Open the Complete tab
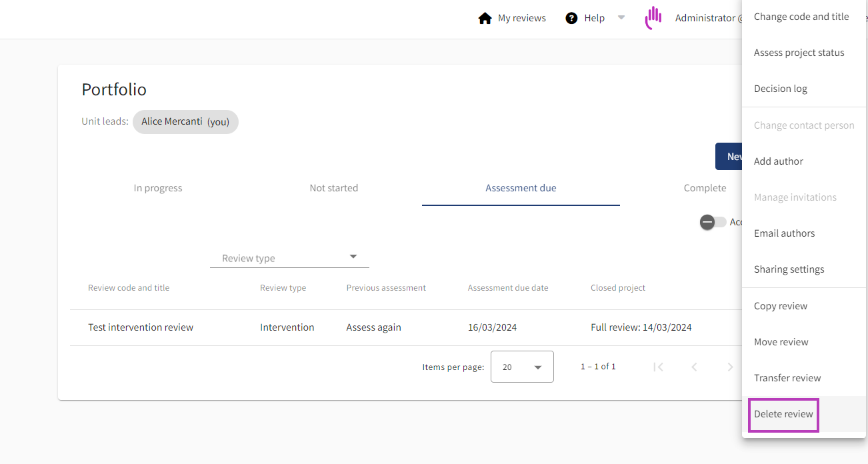 (705, 188)
